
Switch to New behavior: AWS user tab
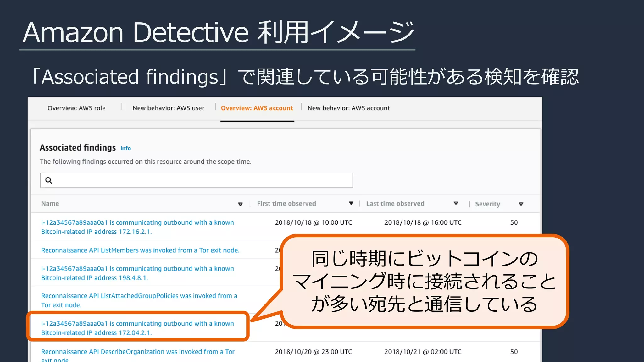point(168,108)
